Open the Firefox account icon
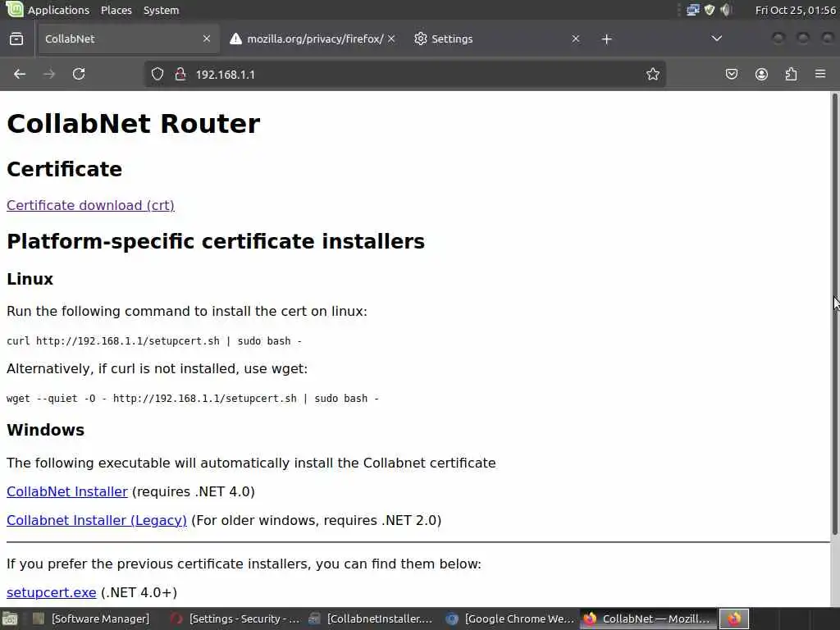This screenshot has width=840, height=630. (761, 74)
